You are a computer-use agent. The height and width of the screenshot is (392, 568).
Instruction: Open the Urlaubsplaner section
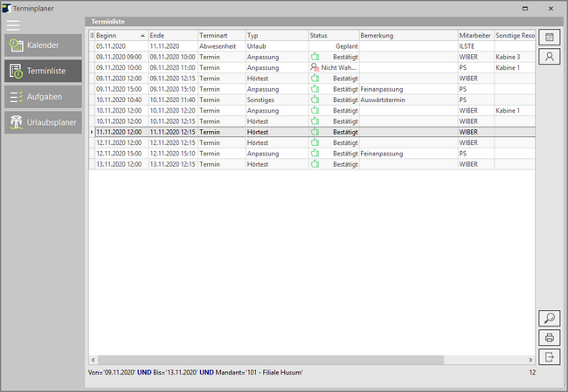pyautogui.click(x=43, y=122)
